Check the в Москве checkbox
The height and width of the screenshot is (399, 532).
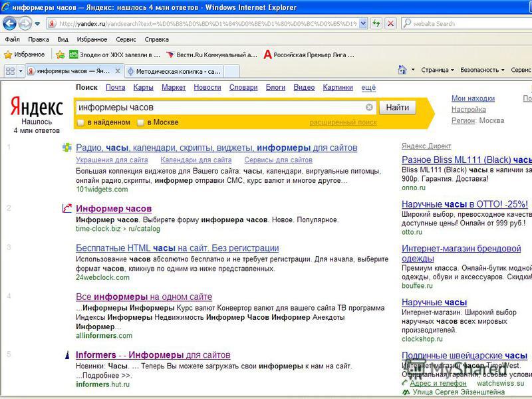(x=140, y=122)
